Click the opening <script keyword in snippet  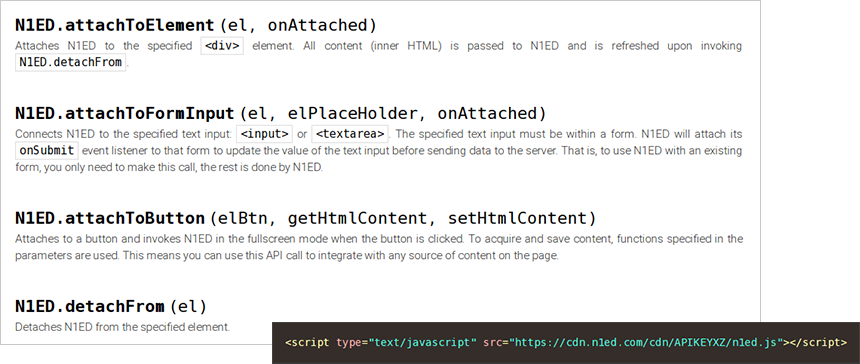tap(308, 343)
